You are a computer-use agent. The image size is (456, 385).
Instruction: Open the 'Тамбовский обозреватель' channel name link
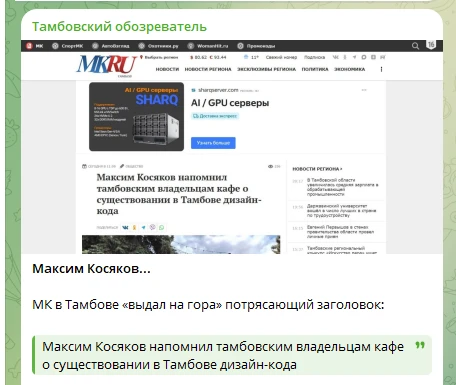click(x=119, y=27)
